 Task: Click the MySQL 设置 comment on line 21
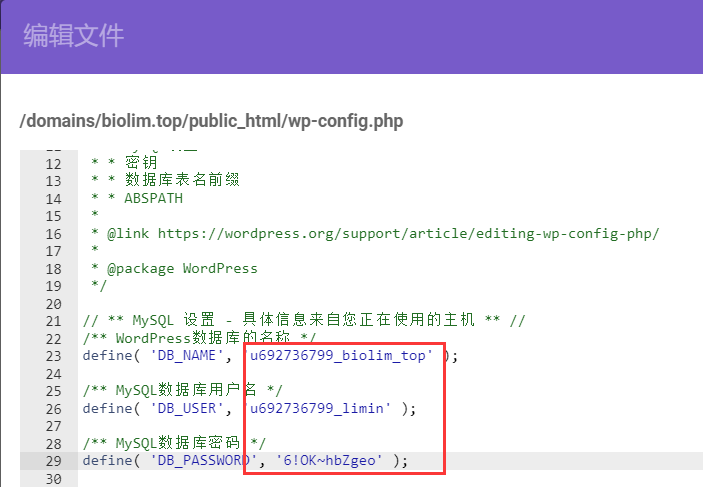[304, 320]
